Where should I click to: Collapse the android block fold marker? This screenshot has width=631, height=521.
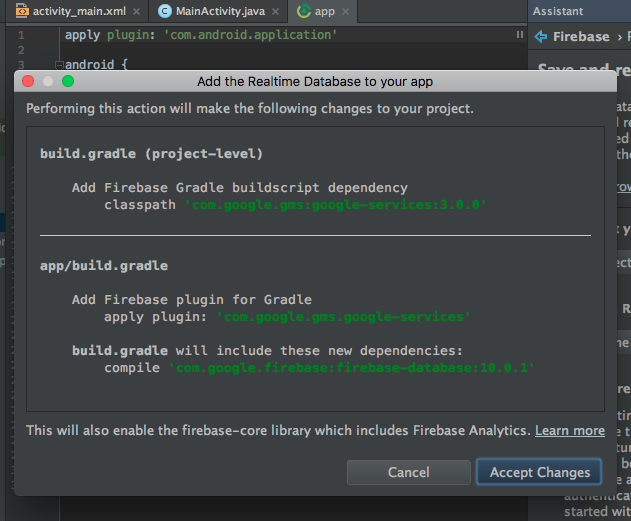tap(59, 65)
